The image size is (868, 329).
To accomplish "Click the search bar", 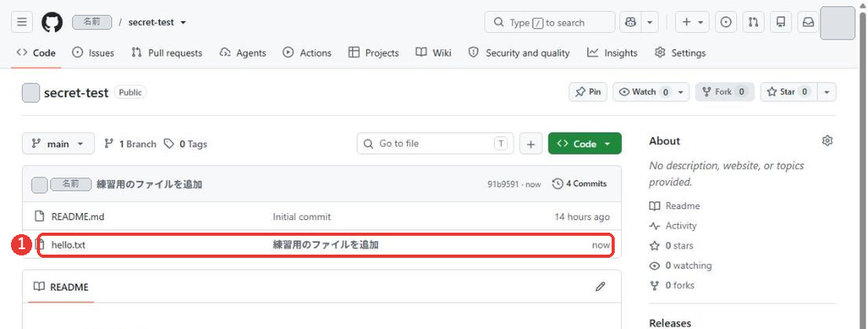I will [550, 22].
